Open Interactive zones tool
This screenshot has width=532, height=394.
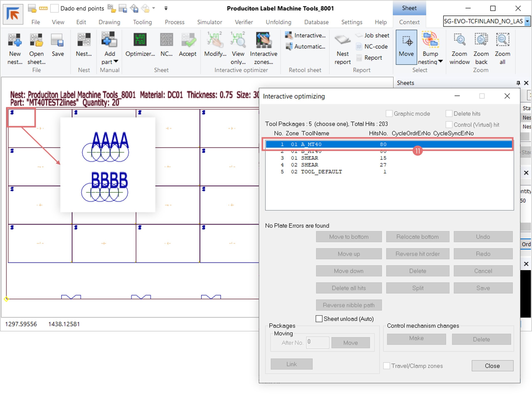click(x=264, y=40)
